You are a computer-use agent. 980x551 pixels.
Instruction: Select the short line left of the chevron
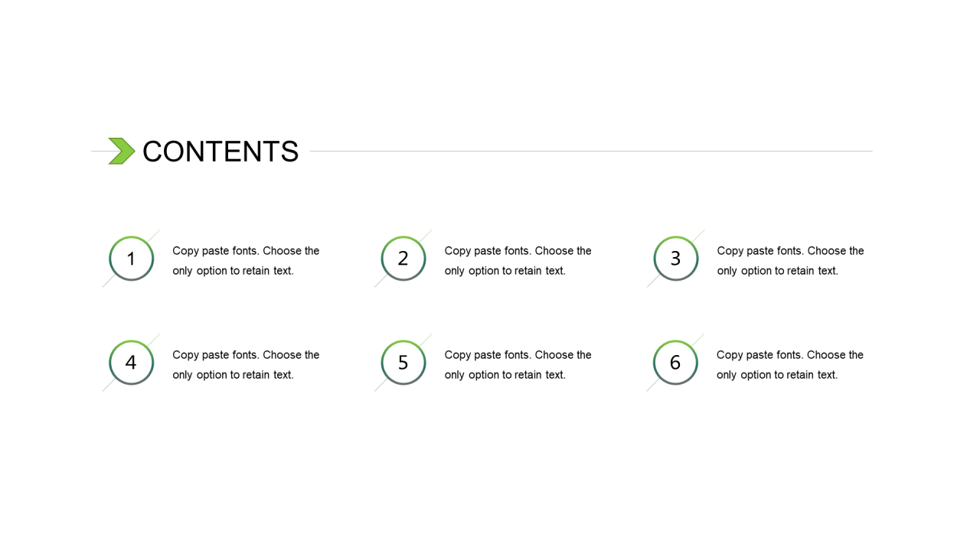click(x=99, y=151)
